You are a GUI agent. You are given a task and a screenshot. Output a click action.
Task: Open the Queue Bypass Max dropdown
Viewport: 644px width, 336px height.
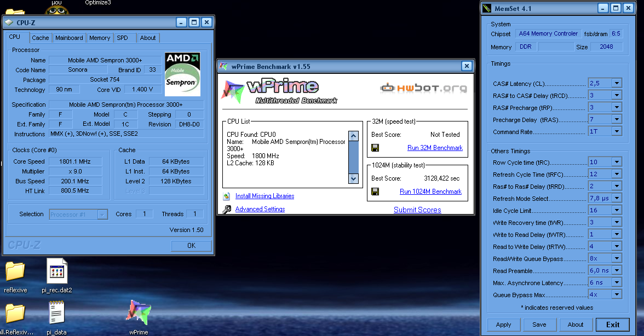coord(617,294)
